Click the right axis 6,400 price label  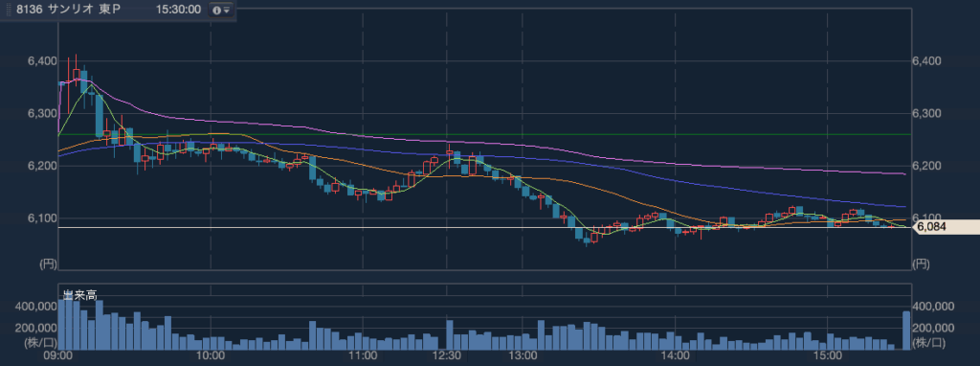pos(926,61)
